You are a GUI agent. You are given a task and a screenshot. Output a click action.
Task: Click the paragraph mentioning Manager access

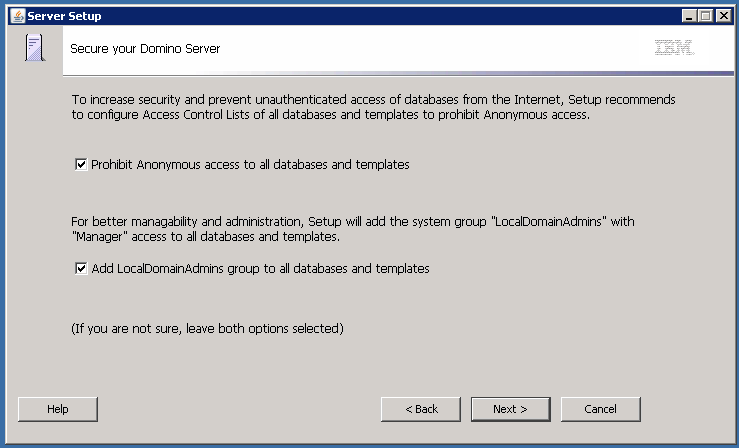(353, 229)
